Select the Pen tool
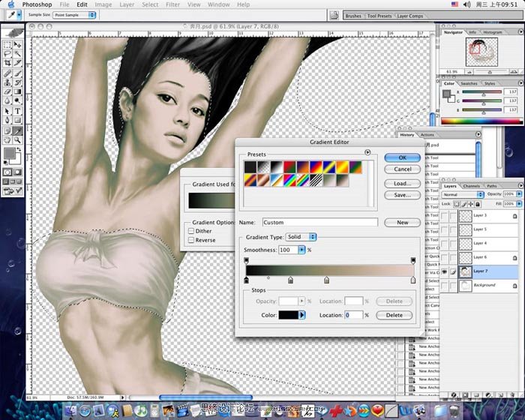 coord(7,120)
